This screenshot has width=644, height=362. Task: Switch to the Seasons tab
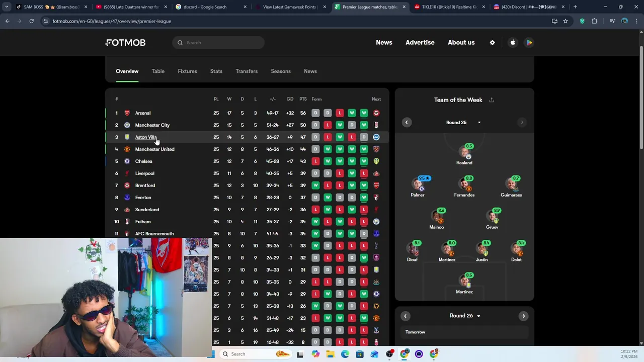[281, 71]
